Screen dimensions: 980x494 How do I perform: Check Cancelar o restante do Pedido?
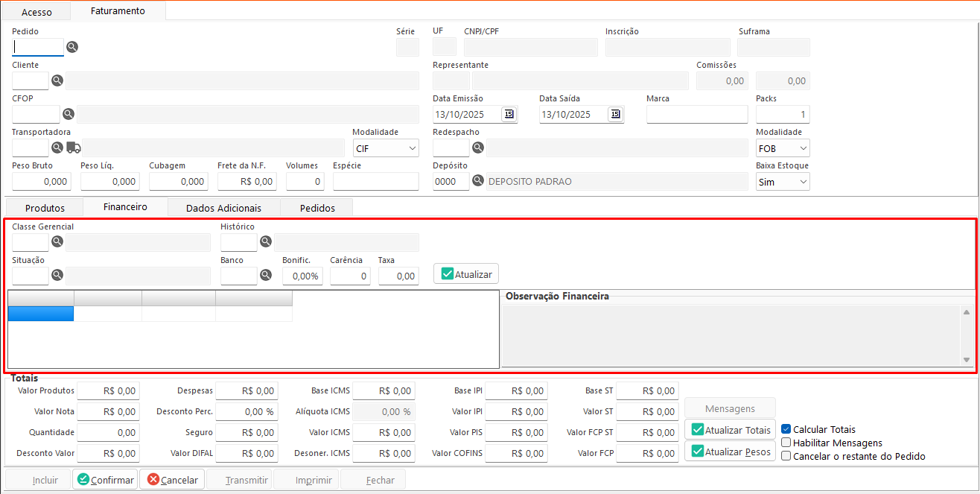(x=786, y=456)
